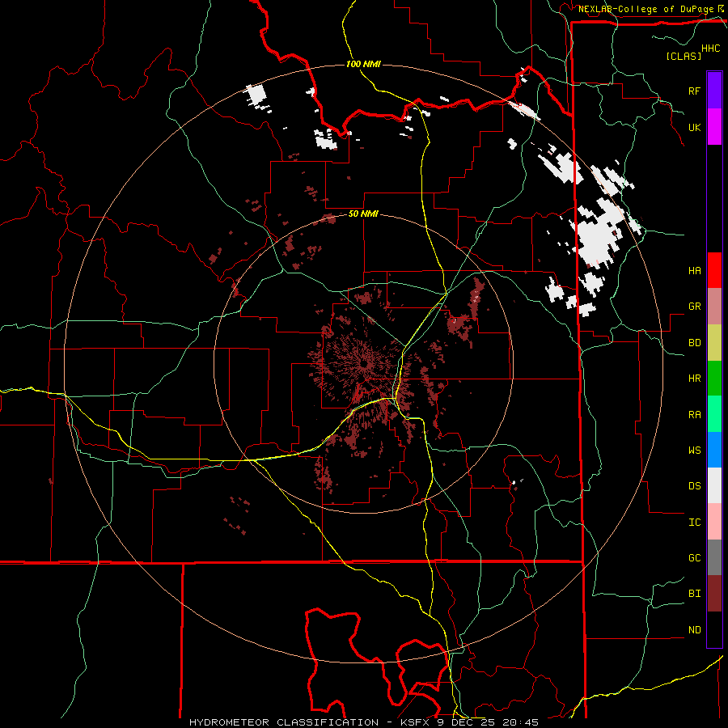The width and height of the screenshot is (728, 728).
Task: Click the 50 NMI range ring label
Action: click(363, 214)
